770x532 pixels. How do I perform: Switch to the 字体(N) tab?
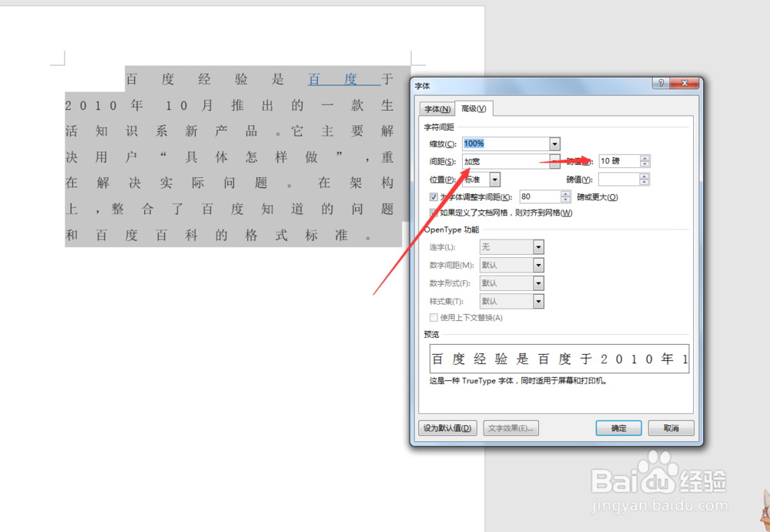(437, 109)
